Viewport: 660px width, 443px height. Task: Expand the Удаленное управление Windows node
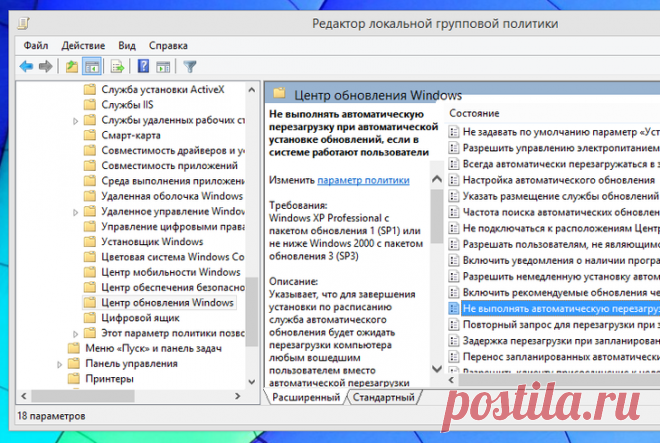(x=75, y=212)
